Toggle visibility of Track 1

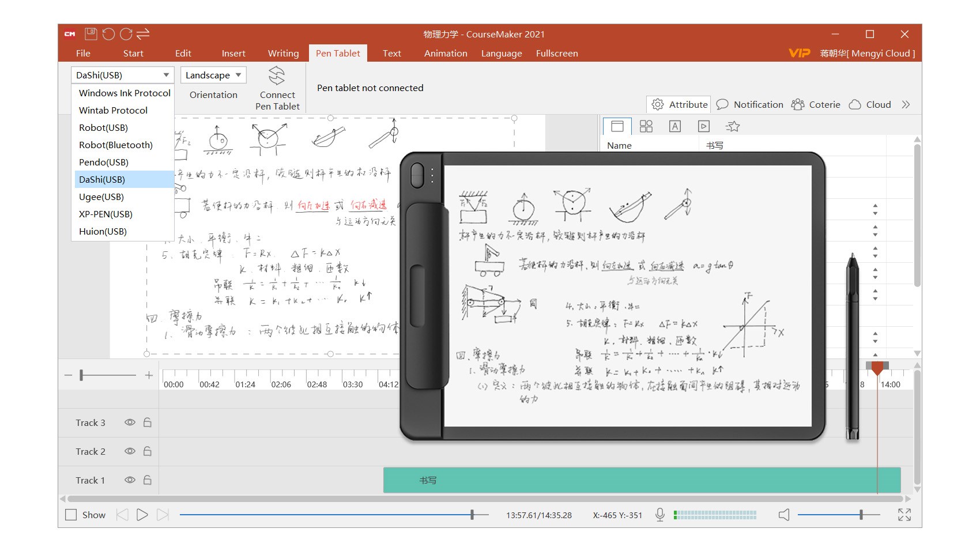[x=130, y=480]
